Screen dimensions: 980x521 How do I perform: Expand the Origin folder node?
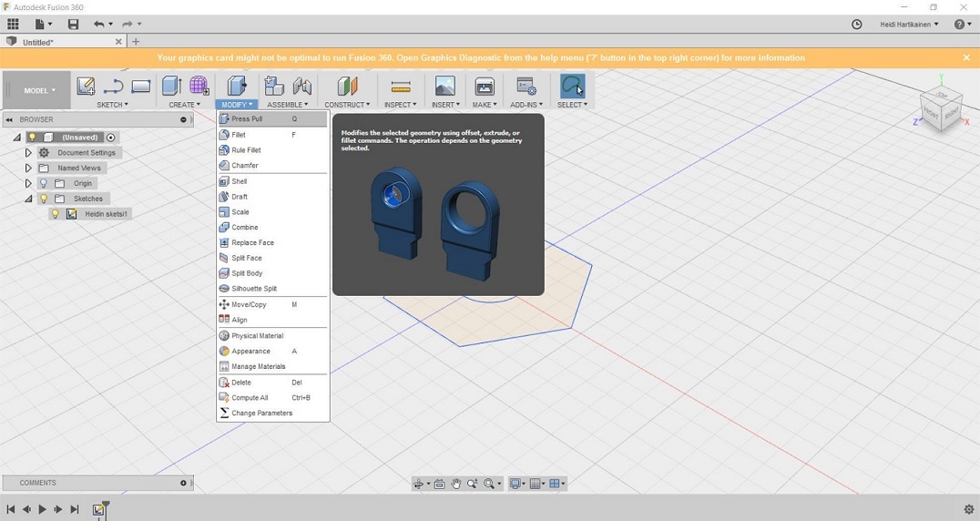click(28, 183)
